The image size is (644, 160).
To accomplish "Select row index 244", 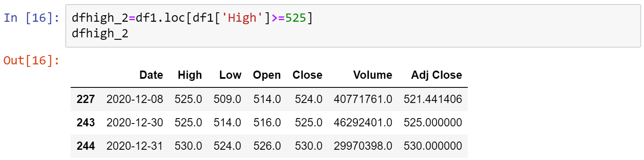I will pos(85,146).
